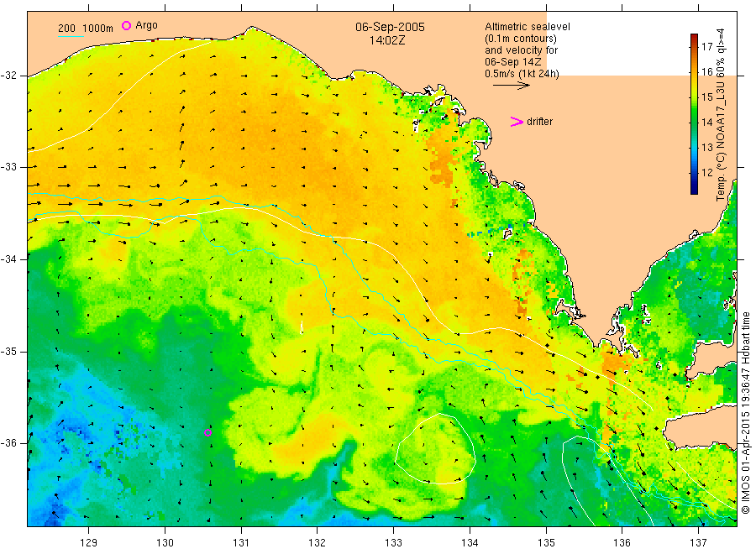Click longitude label 137
The width and height of the screenshot is (756, 554).
pos(698,543)
